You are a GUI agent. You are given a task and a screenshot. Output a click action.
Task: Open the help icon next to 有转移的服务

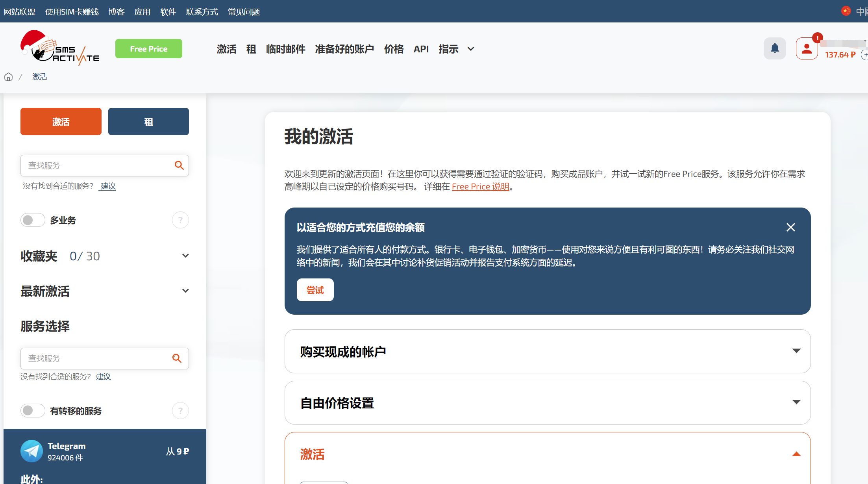pos(180,411)
